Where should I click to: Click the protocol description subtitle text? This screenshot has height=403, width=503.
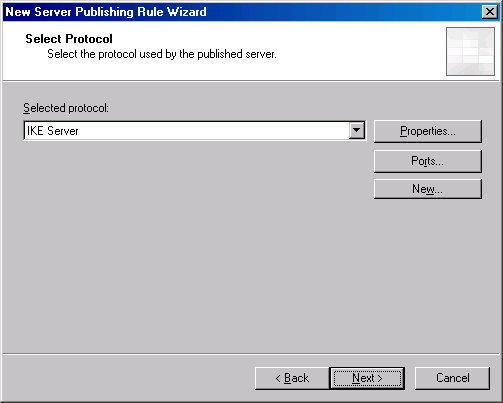tap(162, 54)
